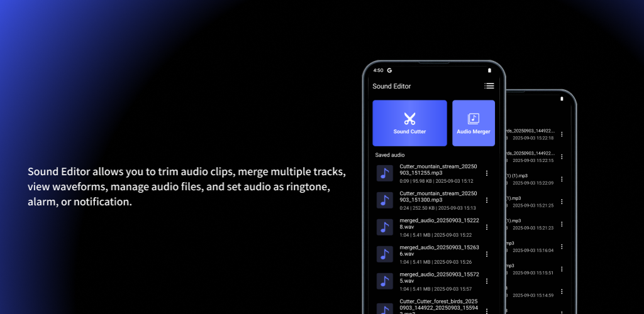Open options menu for Cutter_mountain_stream 151300.mp3
The height and width of the screenshot is (314, 644).
(486, 200)
